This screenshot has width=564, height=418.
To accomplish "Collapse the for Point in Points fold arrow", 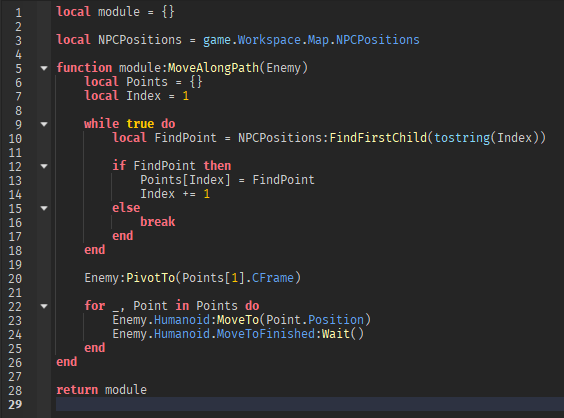I will tap(44, 306).
